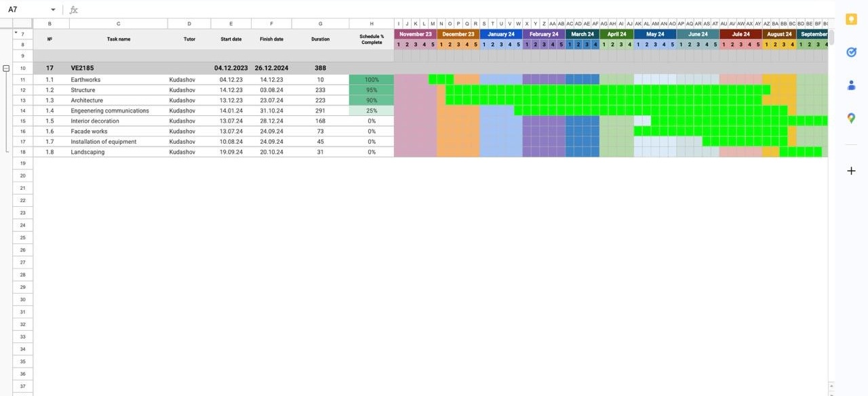Click the Name box showing A7

(x=27, y=10)
